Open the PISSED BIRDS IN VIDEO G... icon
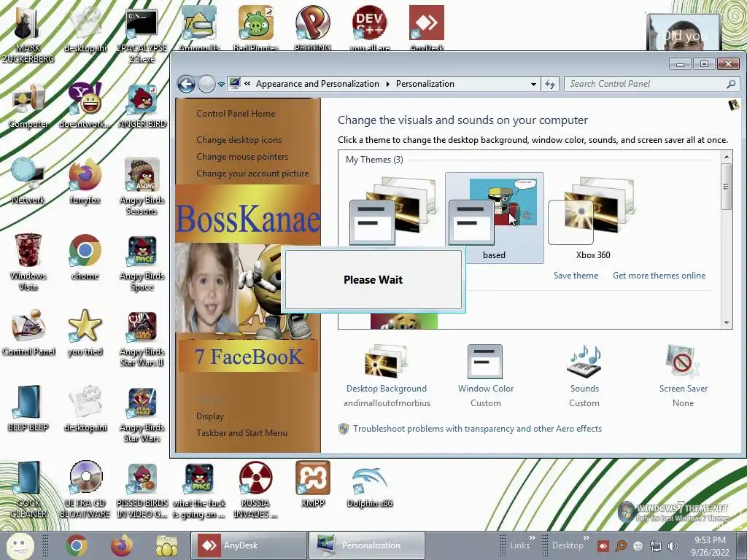The image size is (747, 560). pos(142,489)
